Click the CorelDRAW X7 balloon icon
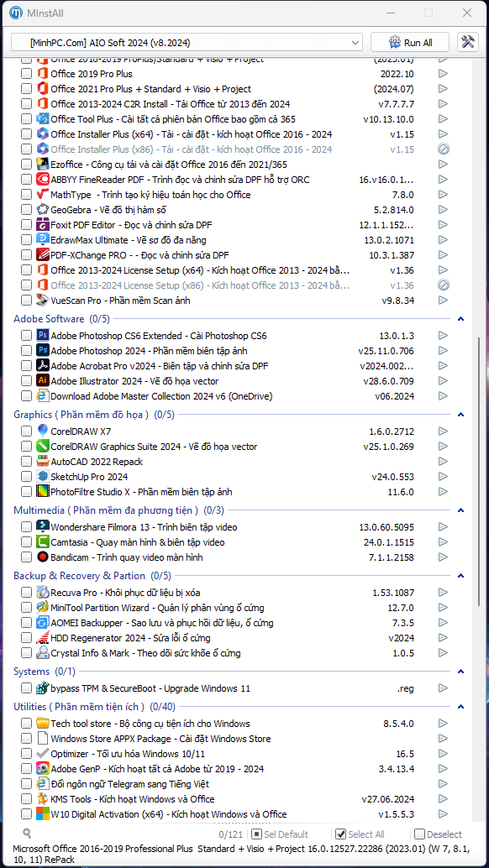Viewport: 489px width, 868px height. [42, 431]
